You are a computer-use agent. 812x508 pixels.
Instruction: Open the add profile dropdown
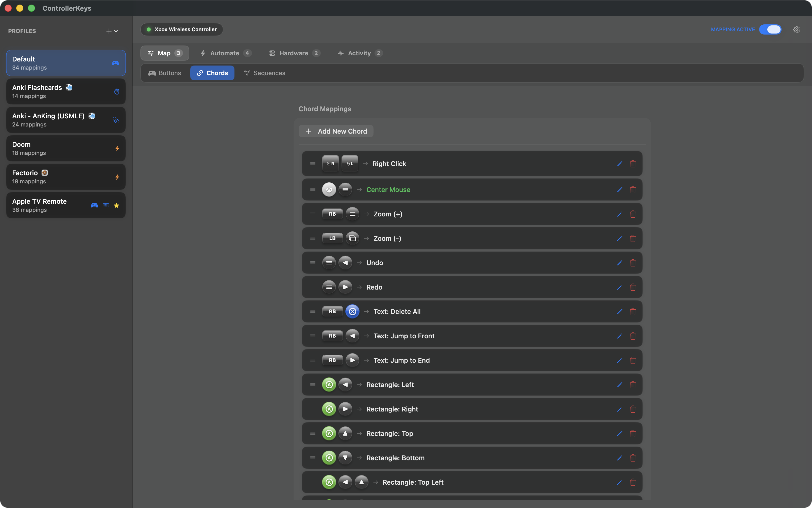(x=112, y=31)
